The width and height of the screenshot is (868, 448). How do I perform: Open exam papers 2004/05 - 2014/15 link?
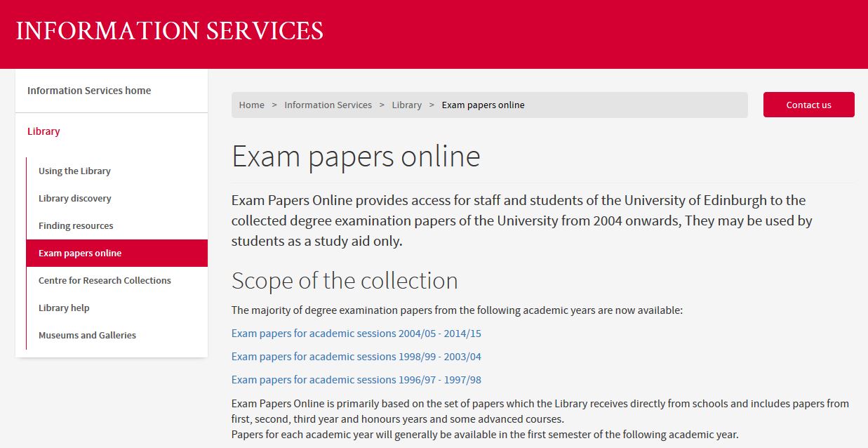[x=356, y=334]
